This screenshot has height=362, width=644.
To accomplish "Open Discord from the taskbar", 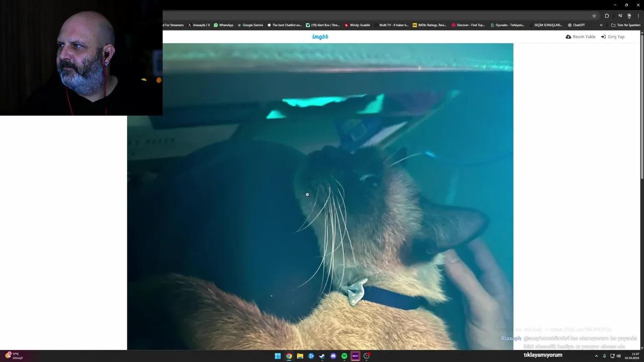I will click(333, 356).
